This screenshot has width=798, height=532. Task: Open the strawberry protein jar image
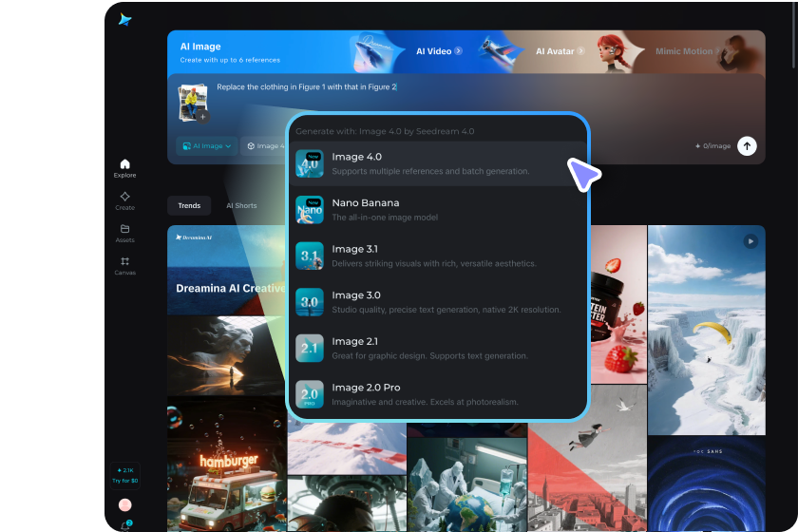click(x=618, y=304)
